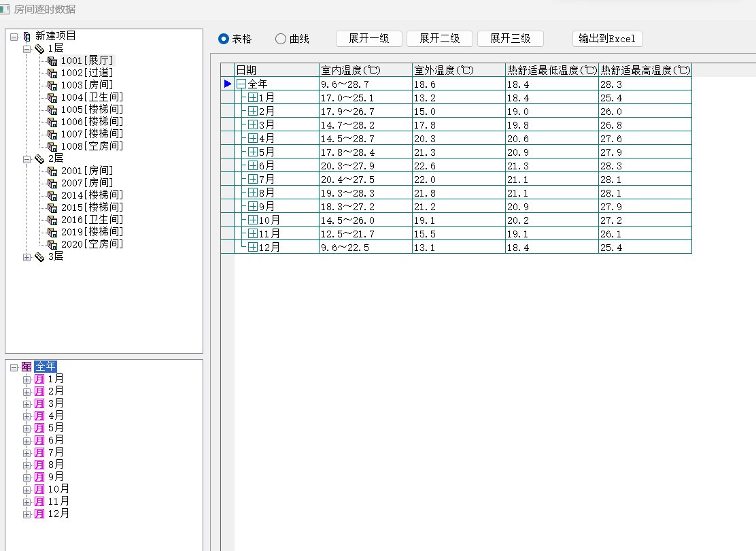Click the 展开一级 button
756x551 pixels.
(368, 39)
